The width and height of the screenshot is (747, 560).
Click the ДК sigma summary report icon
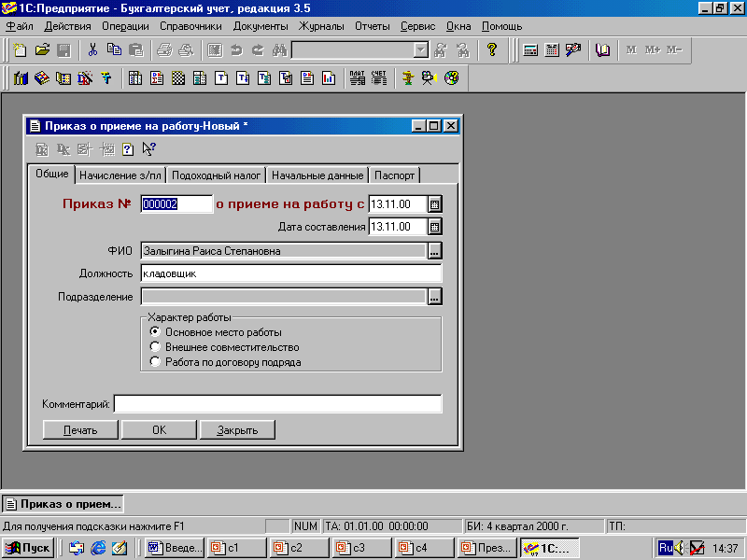point(157,78)
